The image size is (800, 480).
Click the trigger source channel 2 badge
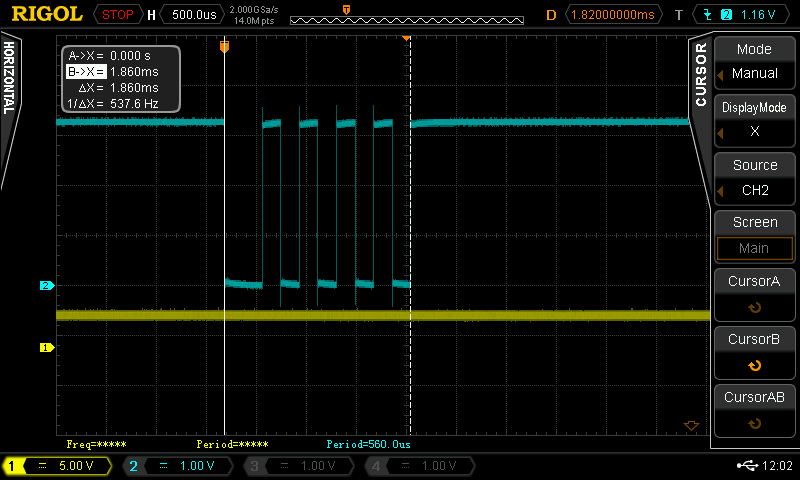[x=726, y=14]
